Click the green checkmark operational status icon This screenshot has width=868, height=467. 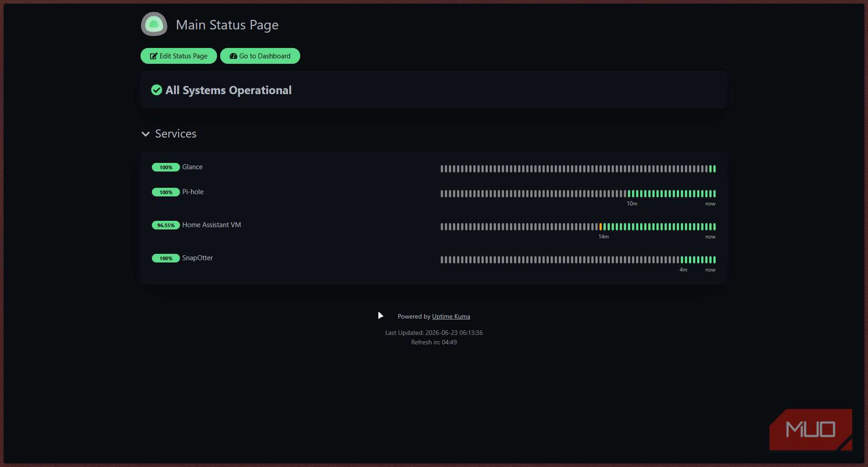pyautogui.click(x=156, y=90)
